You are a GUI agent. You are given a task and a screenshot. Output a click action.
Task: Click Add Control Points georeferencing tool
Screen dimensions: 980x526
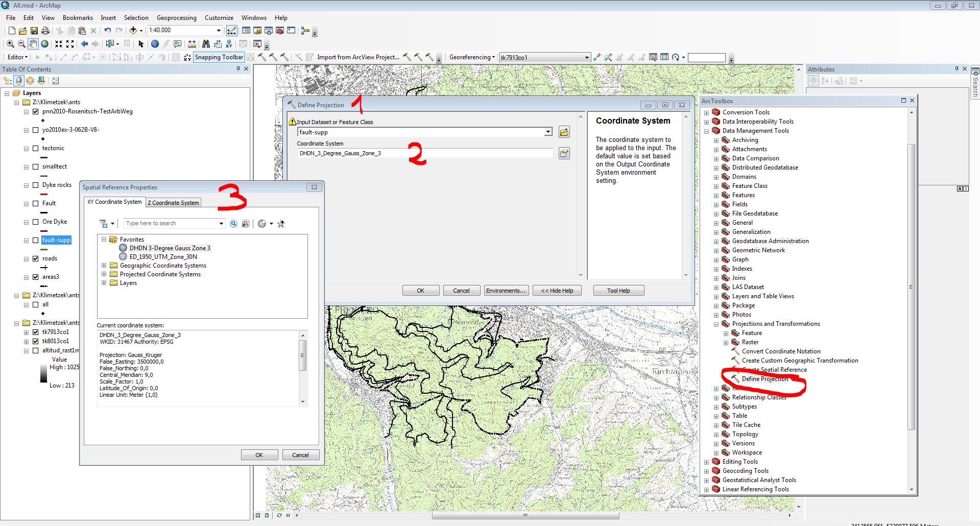click(x=597, y=57)
